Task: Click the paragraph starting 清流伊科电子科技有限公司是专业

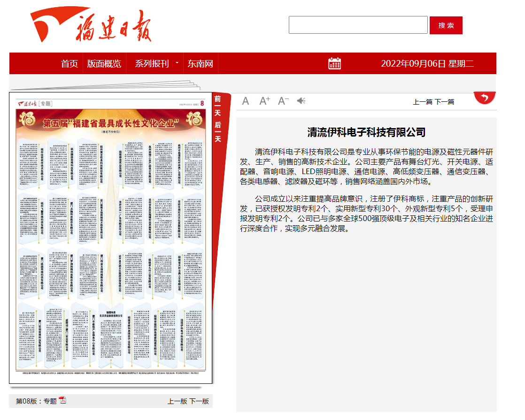Action: pos(366,167)
